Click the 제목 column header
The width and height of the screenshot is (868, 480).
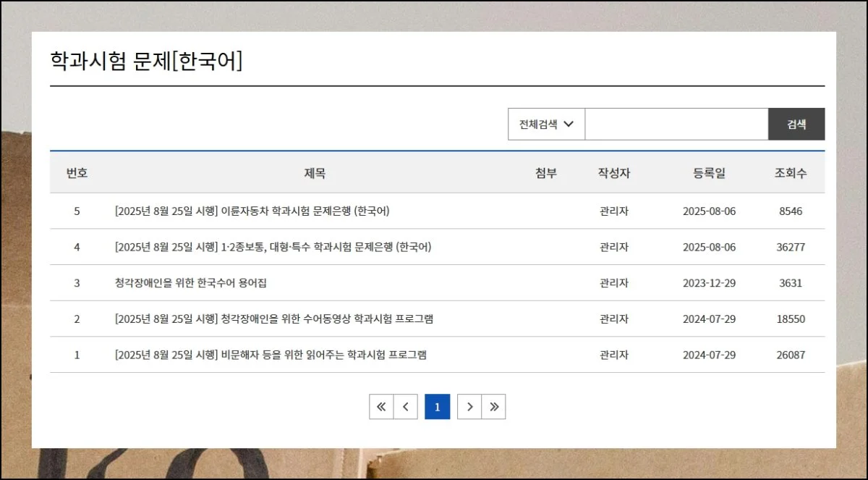point(315,173)
